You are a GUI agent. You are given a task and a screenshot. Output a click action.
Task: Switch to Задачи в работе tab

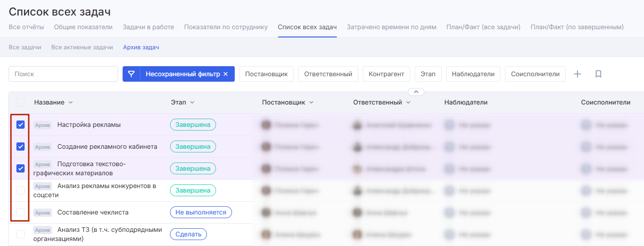coord(149,27)
